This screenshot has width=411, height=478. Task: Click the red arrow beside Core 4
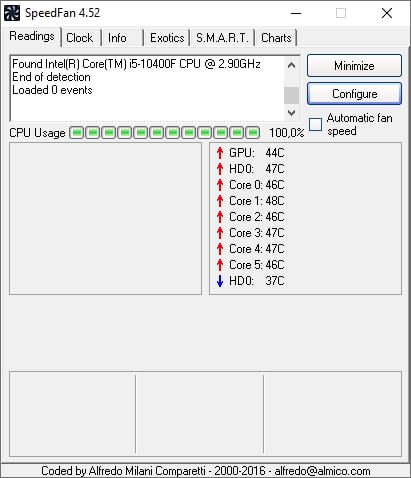point(220,249)
